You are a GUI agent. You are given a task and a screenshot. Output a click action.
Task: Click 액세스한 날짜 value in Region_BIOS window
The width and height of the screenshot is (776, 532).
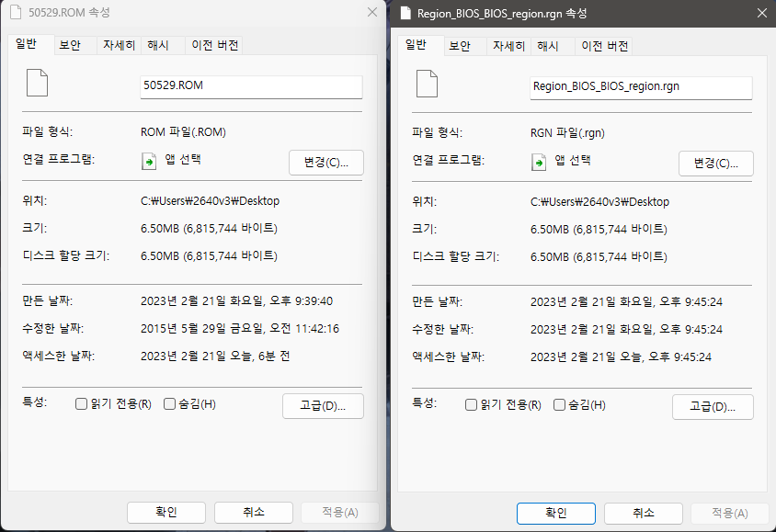622,357
